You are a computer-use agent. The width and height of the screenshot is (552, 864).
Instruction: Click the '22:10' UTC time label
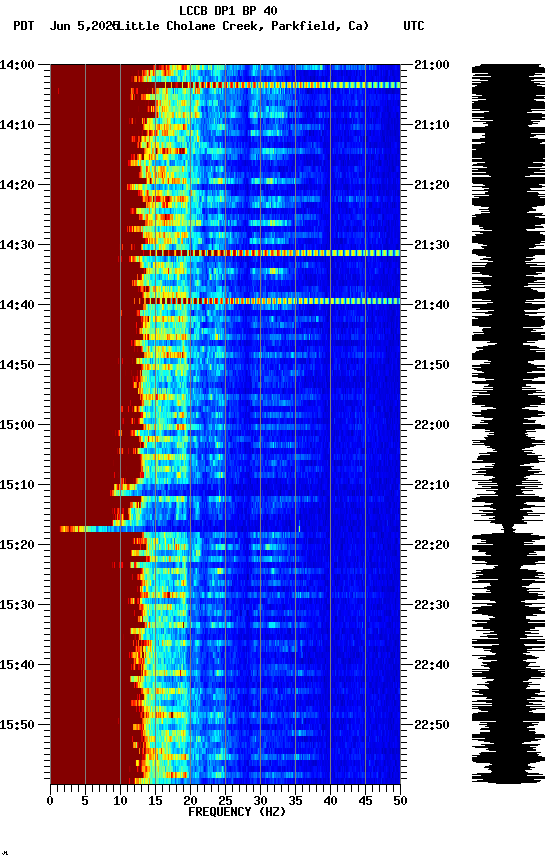[x=432, y=485]
